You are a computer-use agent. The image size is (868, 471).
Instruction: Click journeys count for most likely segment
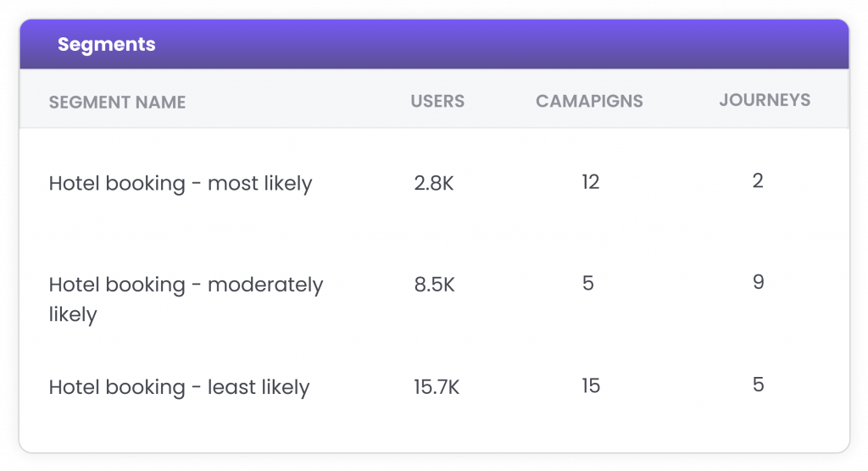758,180
